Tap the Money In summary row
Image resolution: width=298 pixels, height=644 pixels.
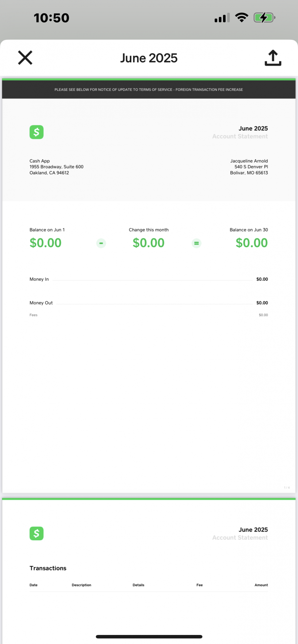[x=148, y=279]
